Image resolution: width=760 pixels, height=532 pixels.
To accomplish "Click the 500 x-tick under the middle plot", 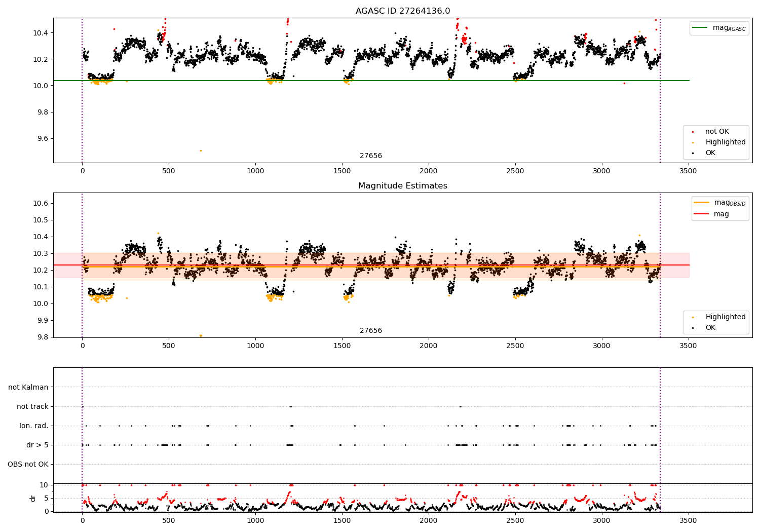I will pyautogui.click(x=169, y=346).
